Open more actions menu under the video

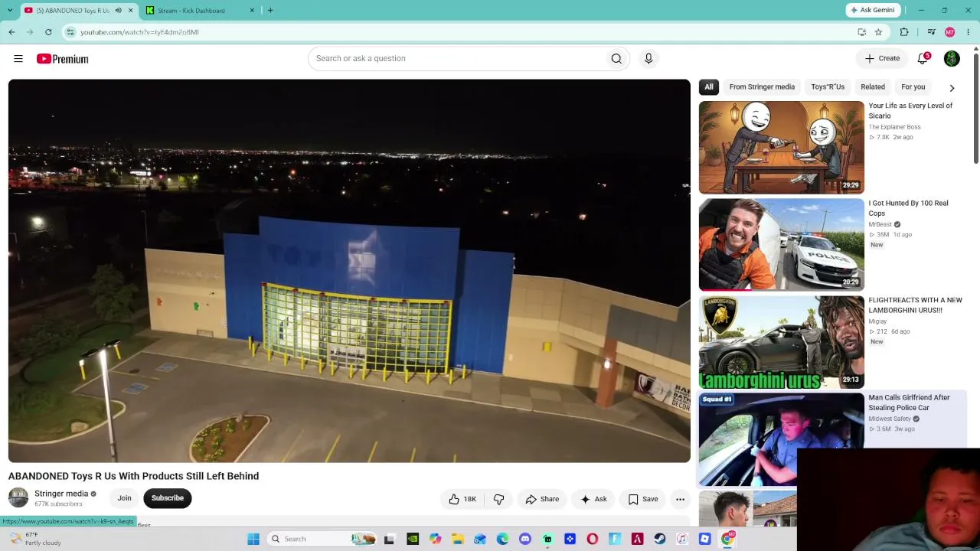(680, 499)
